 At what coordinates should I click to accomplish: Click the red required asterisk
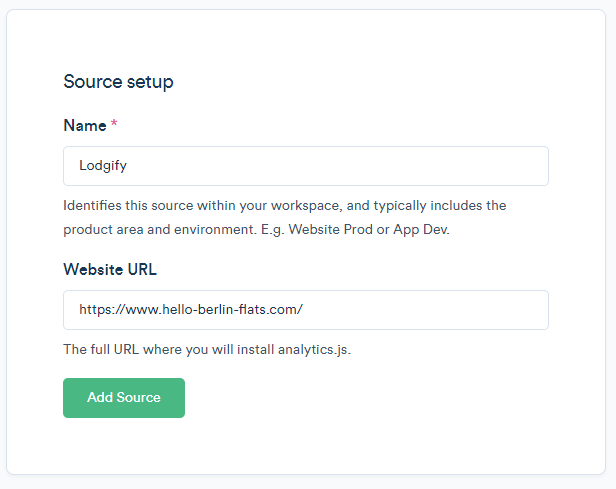[x=114, y=126]
